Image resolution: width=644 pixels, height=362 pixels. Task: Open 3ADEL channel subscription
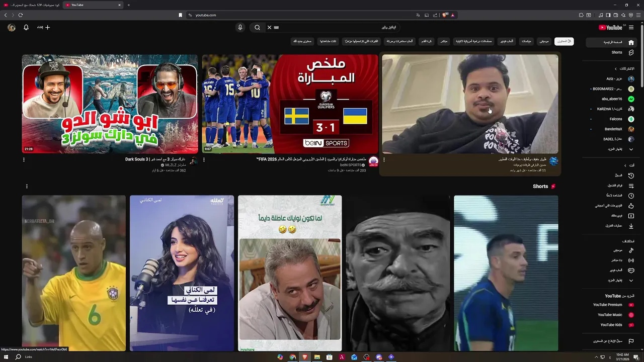(x=610, y=139)
